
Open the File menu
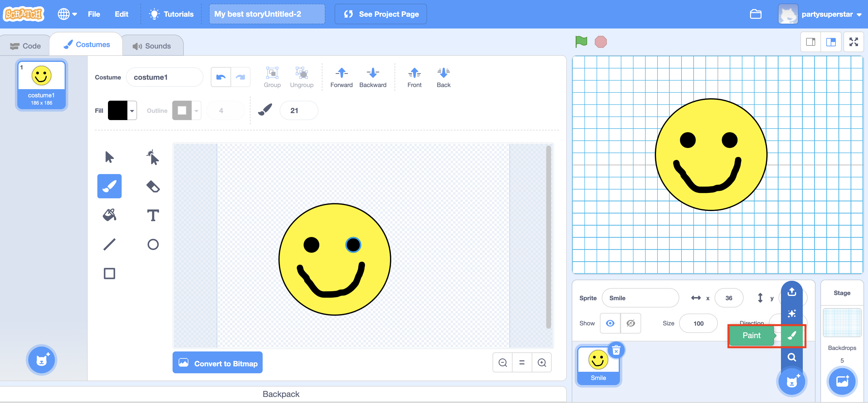point(94,14)
